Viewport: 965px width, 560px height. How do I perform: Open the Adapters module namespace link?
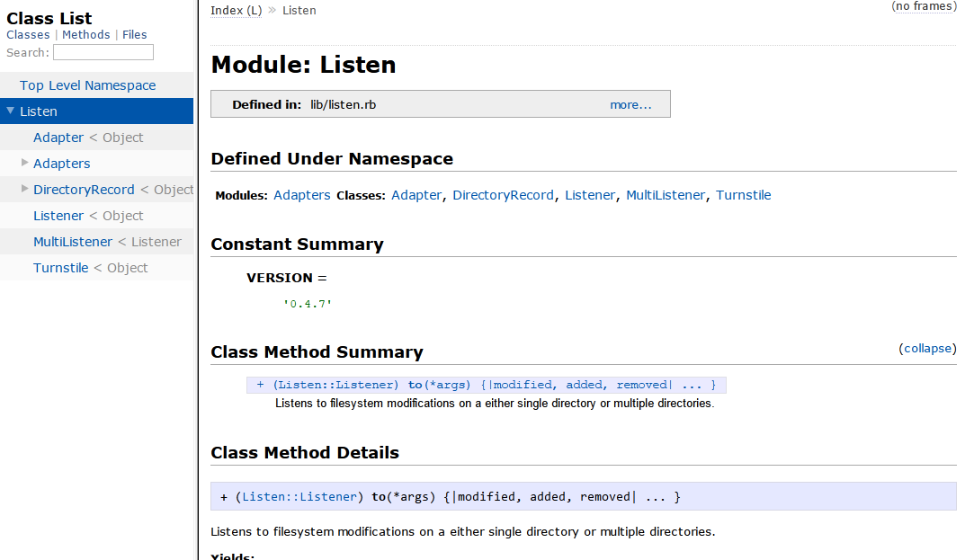[301, 195]
